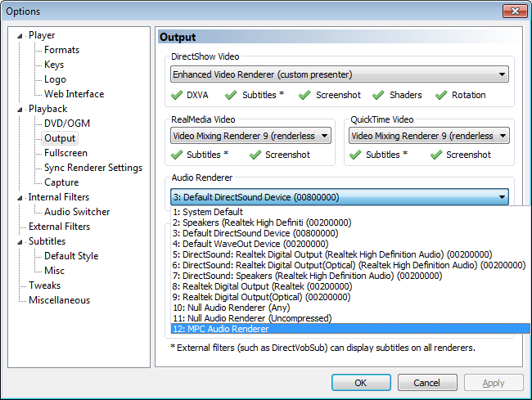Viewport: 532px width, 400px height.
Task: Close the Options dialog window
Action: pos(515,11)
